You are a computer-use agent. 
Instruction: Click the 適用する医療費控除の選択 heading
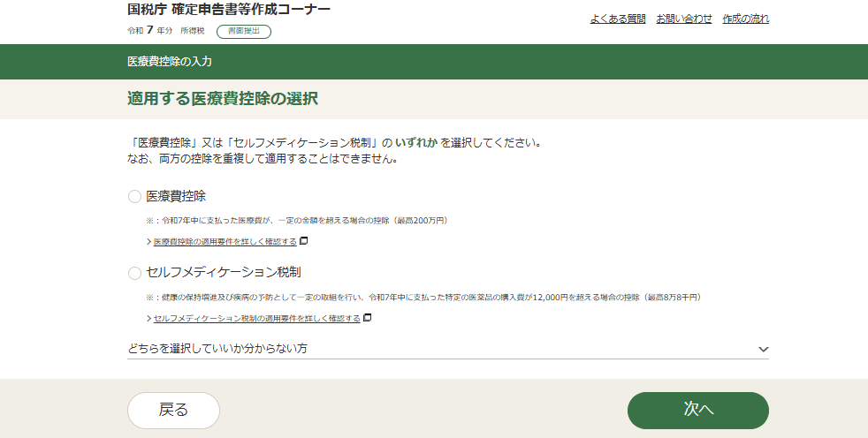click(223, 99)
